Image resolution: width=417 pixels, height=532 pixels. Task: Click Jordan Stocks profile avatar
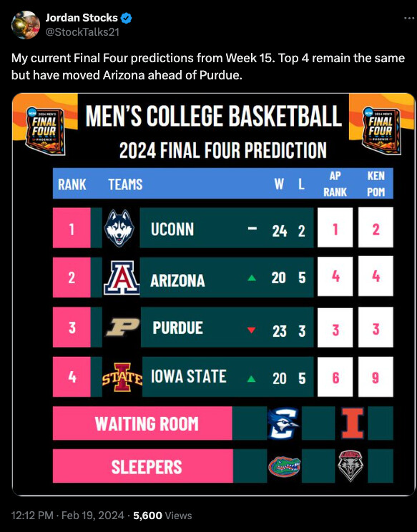(x=26, y=25)
